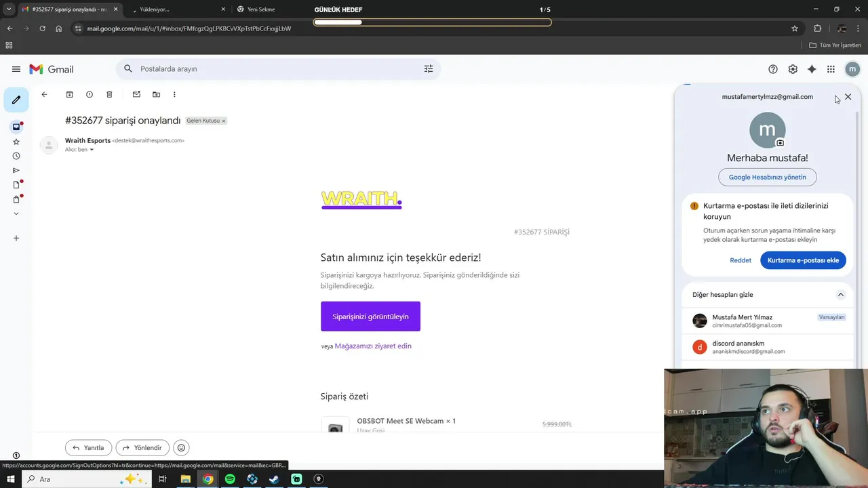Click sender name Wraith Esports

coord(87,140)
